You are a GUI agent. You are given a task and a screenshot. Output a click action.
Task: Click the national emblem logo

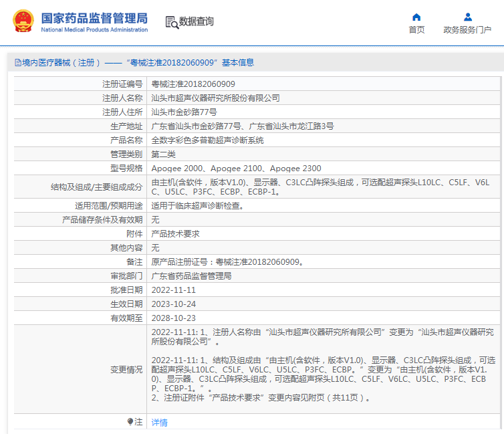pos(23,21)
